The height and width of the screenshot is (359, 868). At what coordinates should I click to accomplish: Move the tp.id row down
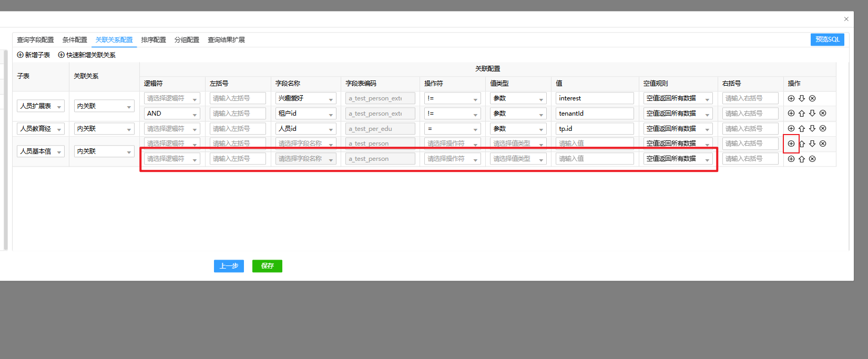pos(812,128)
